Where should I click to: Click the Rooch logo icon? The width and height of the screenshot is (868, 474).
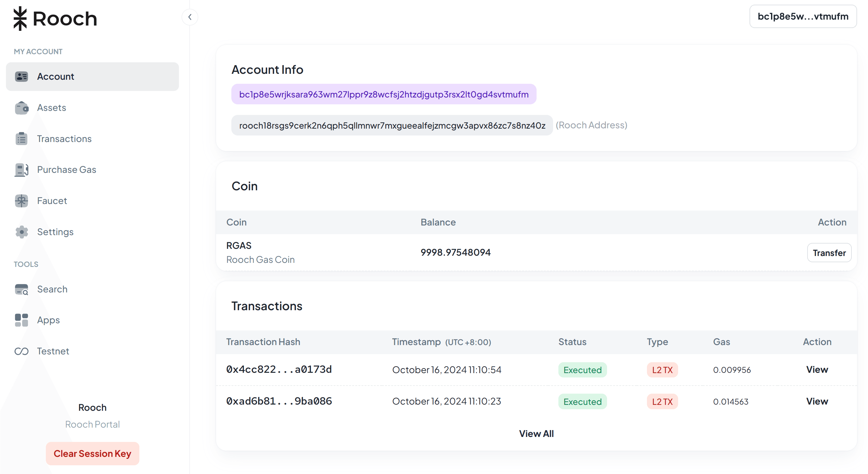coord(20,18)
